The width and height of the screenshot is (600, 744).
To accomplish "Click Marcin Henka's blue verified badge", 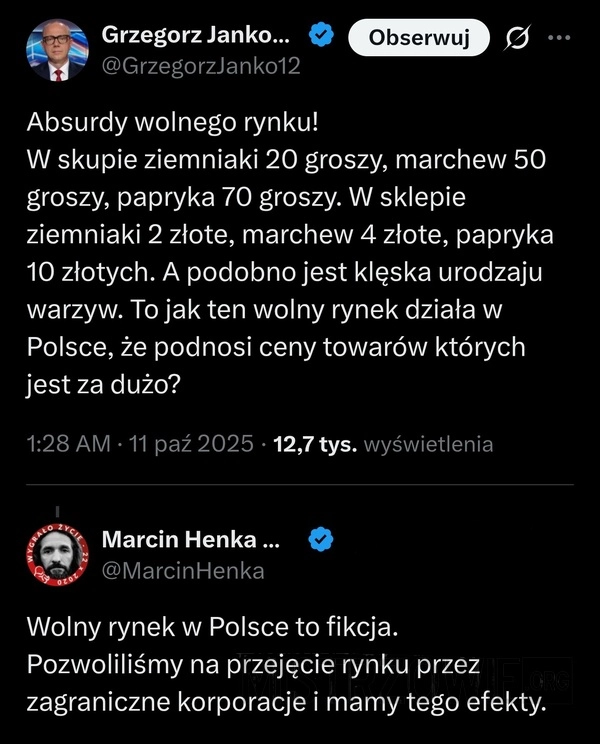I will point(321,541).
